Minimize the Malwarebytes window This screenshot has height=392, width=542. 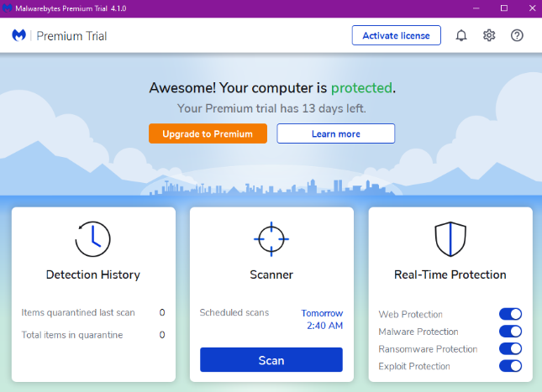tap(476, 8)
